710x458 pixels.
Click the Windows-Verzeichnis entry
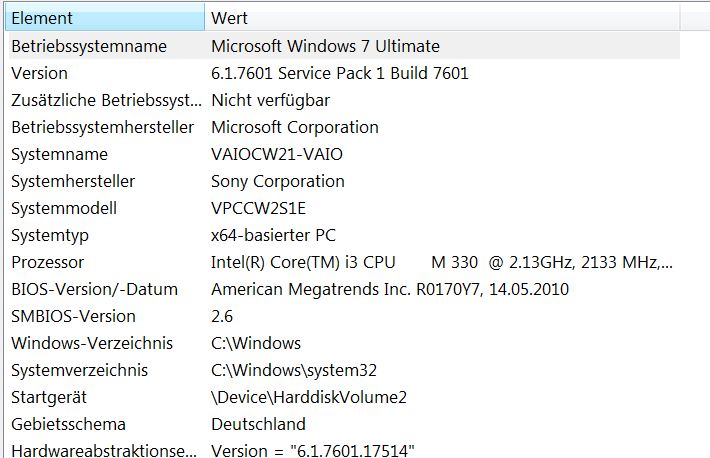(x=92, y=343)
